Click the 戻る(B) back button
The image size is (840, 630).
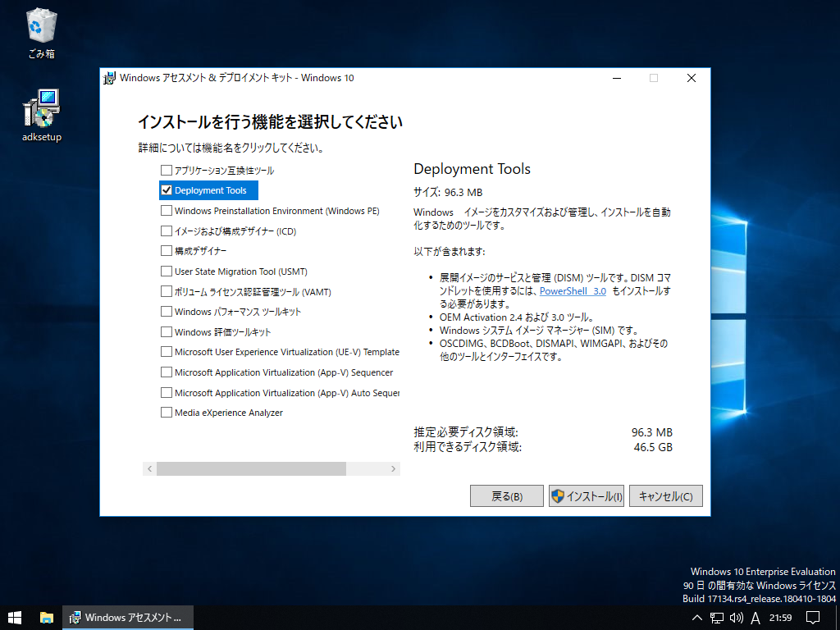[x=507, y=496]
